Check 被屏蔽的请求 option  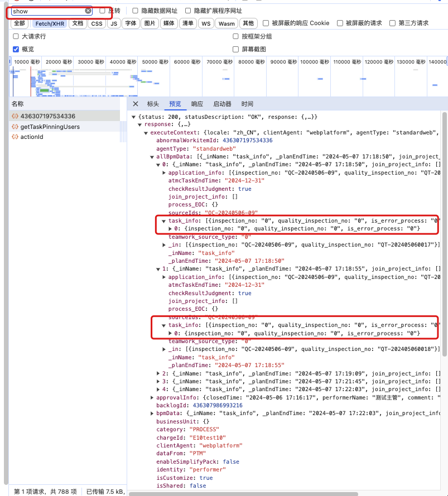point(340,23)
